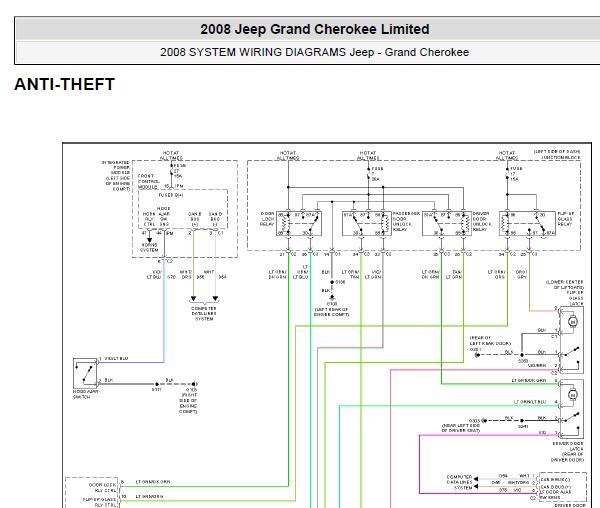The image size is (600, 508).
Task: Click the Driver Door Unlock Relay label text
Action: tap(482, 221)
